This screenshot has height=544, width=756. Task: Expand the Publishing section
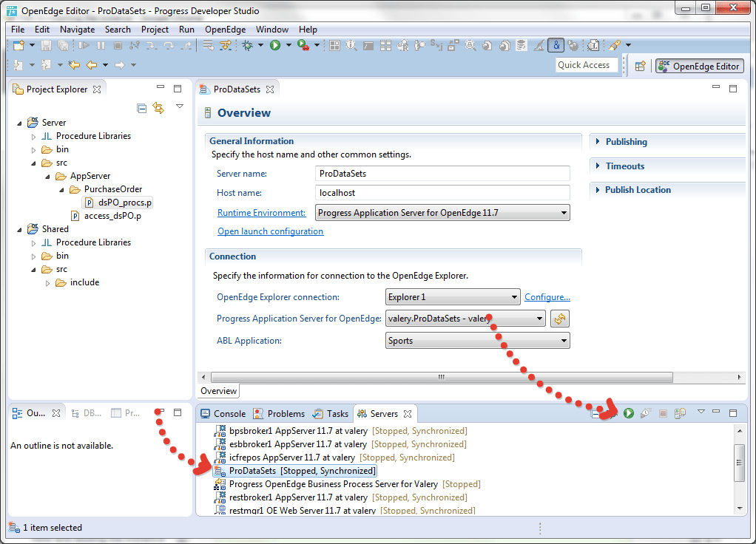598,142
